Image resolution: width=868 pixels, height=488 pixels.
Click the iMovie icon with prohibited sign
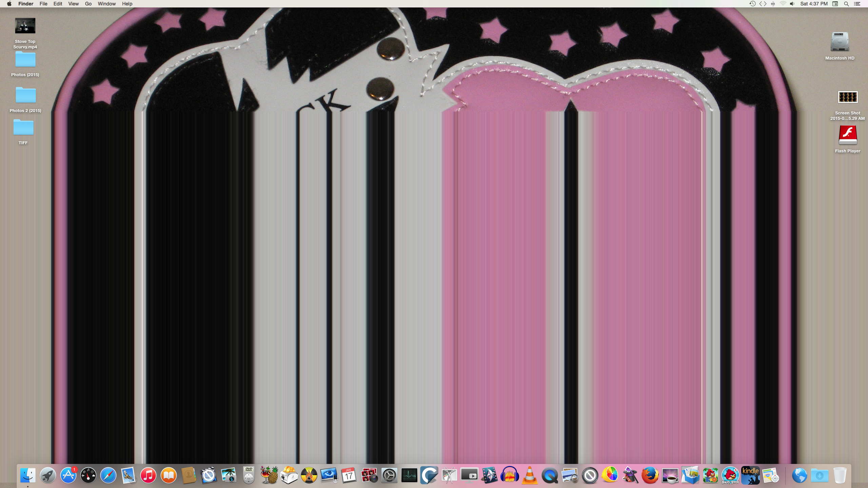pos(209,475)
